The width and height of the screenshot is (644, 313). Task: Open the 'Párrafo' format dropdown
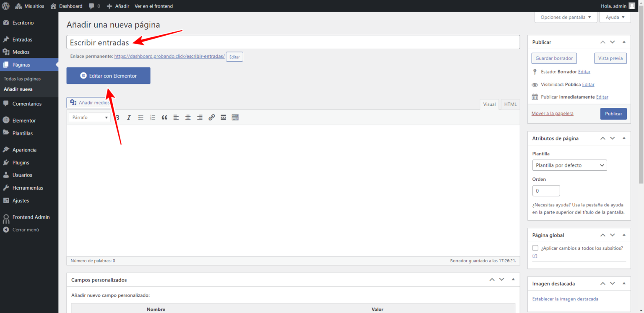coord(89,117)
